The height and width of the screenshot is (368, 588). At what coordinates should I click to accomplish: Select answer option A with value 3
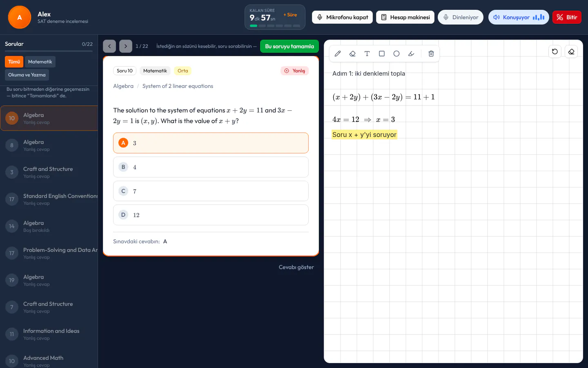coord(211,143)
